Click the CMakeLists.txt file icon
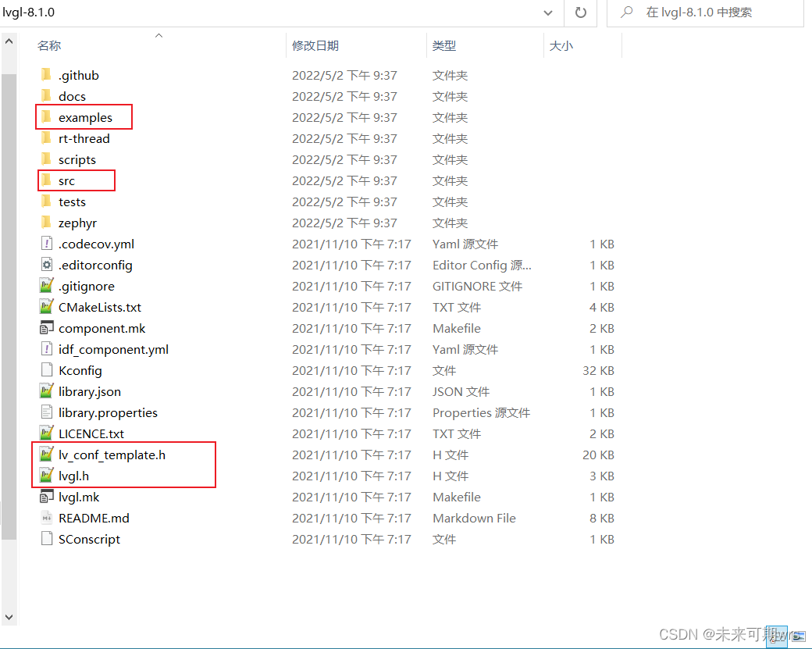 [47, 307]
